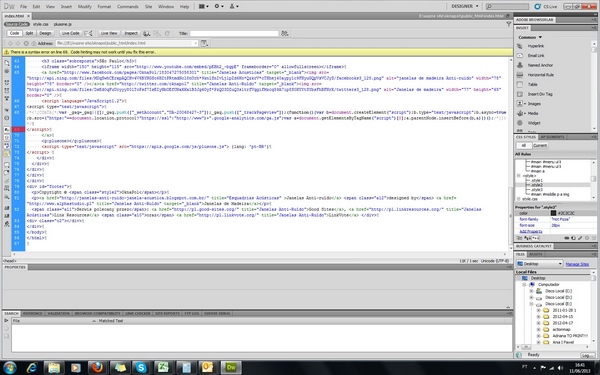Open the Modify menu
Screen dimensions: 600x375
(85, 7)
